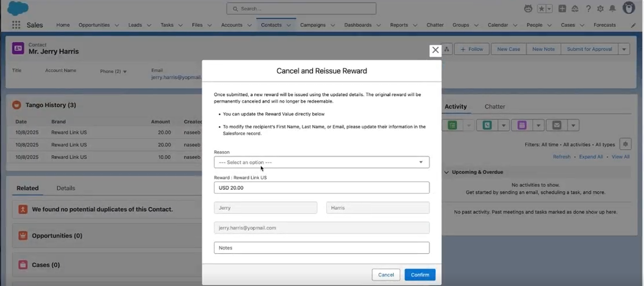The image size is (644, 286).
Task: Open the Chatter nav tab
Action: (435, 25)
